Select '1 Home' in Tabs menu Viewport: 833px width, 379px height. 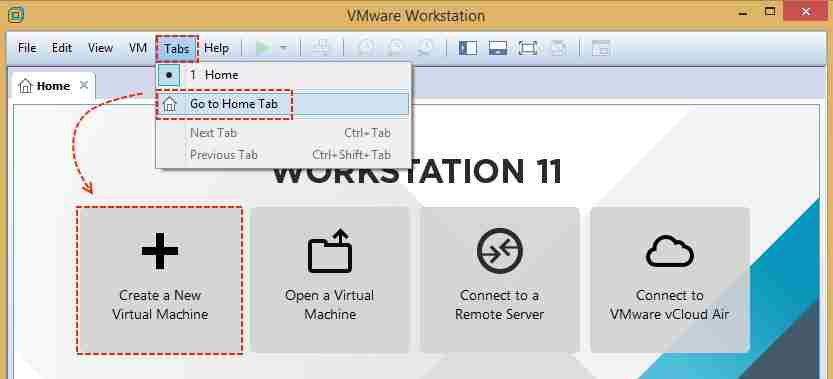click(283, 75)
